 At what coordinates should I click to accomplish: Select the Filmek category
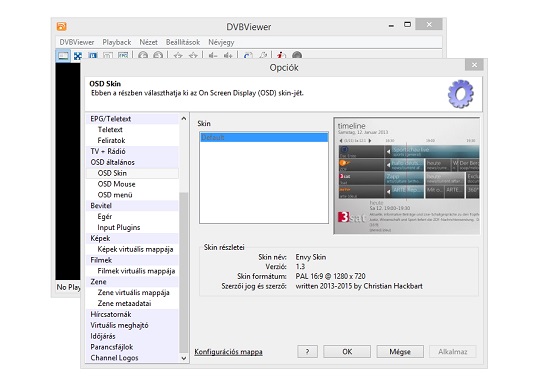coord(132,260)
